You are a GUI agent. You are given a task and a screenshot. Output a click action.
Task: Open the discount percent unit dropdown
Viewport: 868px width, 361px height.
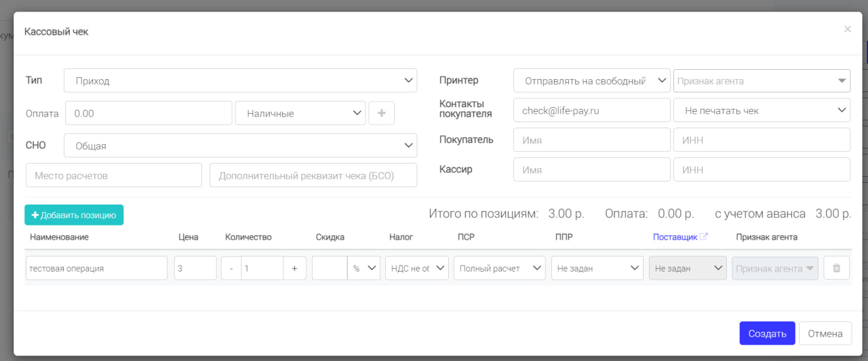pyautogui.click(x=363, y=268)
